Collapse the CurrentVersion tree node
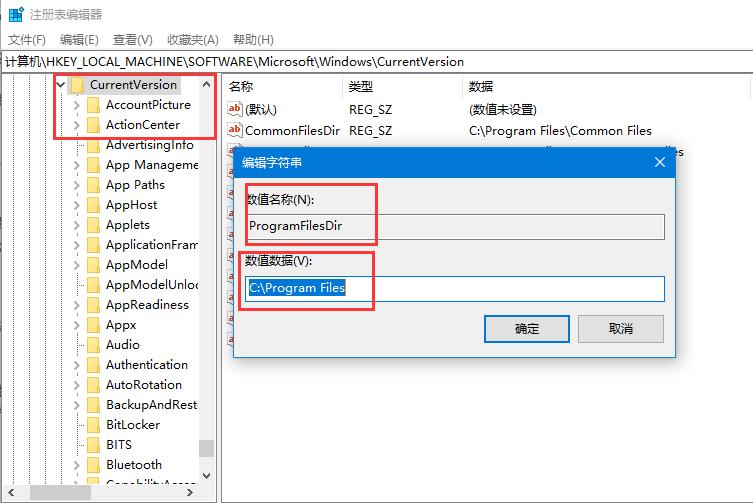Image resolution: width=753 pixels, height=503 pixels. tap(61, 85)
